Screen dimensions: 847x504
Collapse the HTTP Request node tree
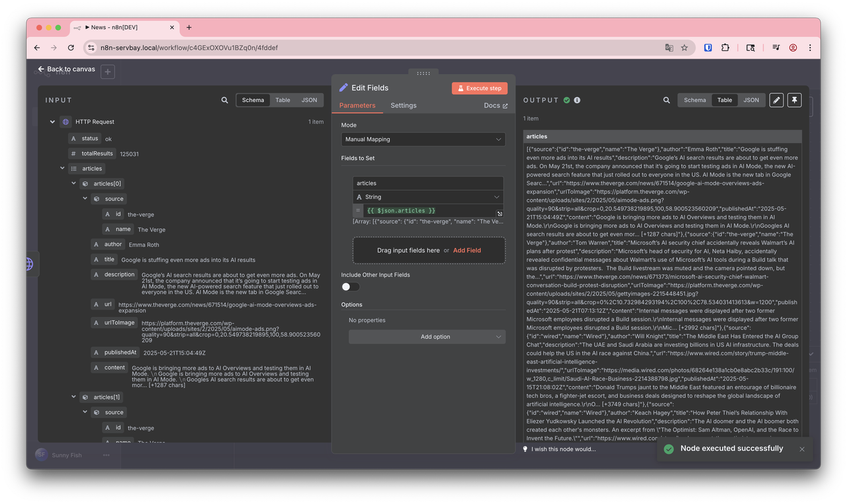[52, 122]
